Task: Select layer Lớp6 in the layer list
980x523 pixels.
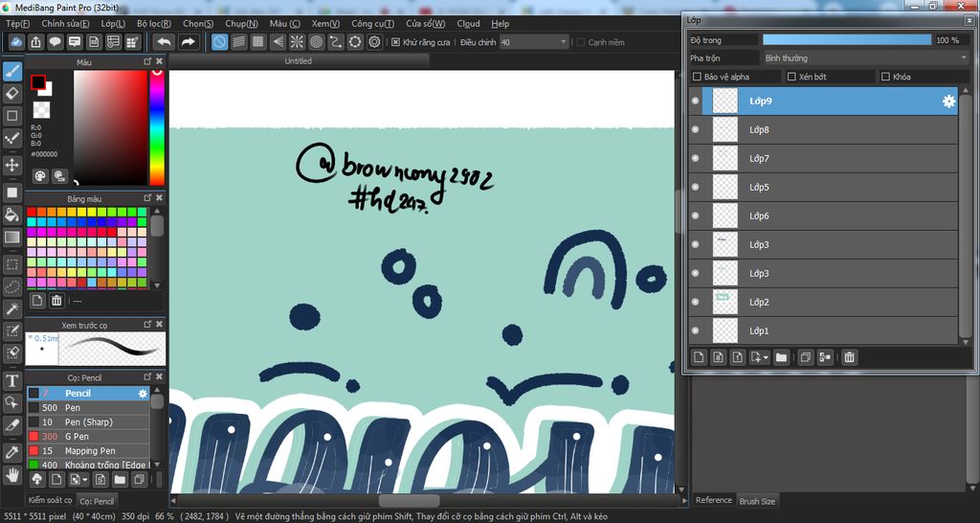Action: 823,216
